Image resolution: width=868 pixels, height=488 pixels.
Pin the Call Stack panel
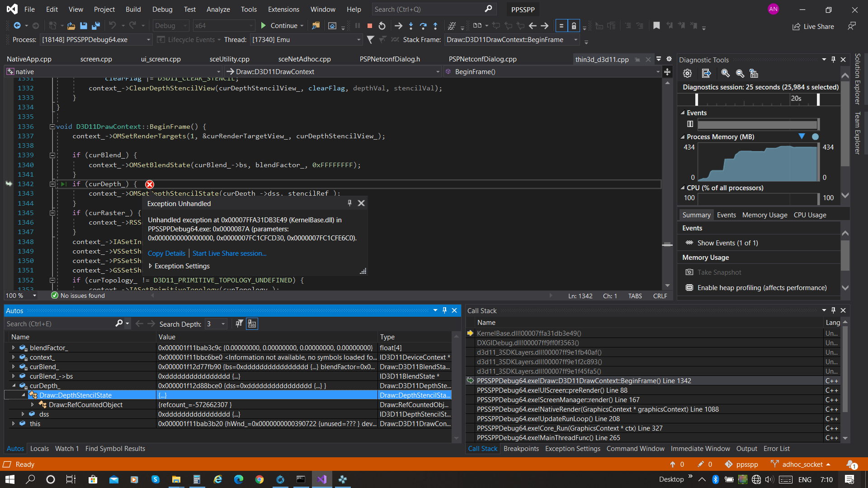833,310
